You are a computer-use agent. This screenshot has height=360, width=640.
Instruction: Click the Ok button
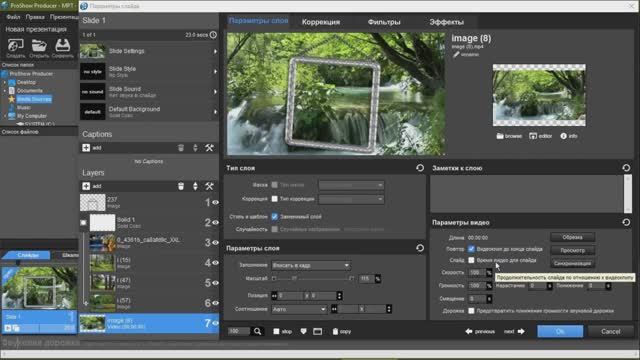pos(560,331)
